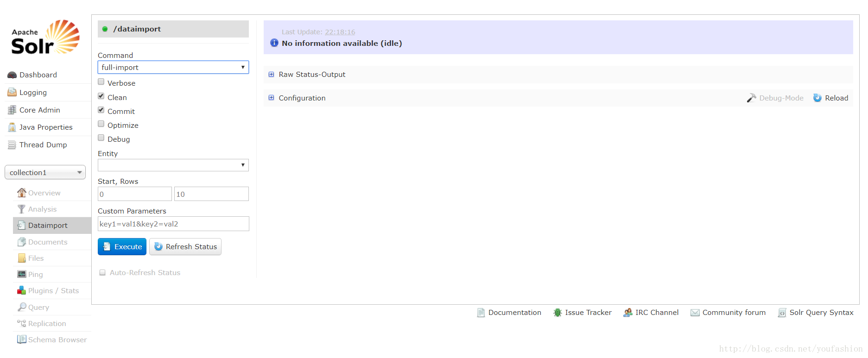Click the Reload circular arrow icon
The width and height of the screenshot is (868, 358).
point(817,98)
